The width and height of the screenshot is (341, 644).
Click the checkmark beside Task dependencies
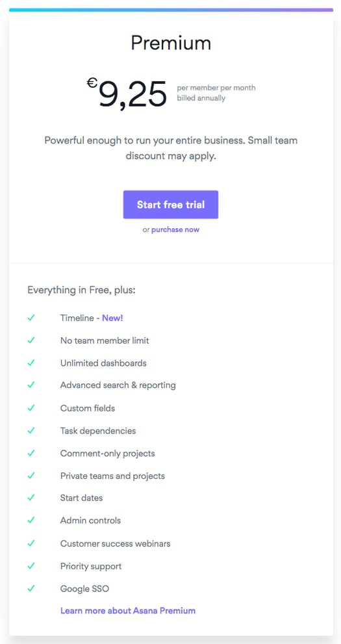tap(31, 430)
